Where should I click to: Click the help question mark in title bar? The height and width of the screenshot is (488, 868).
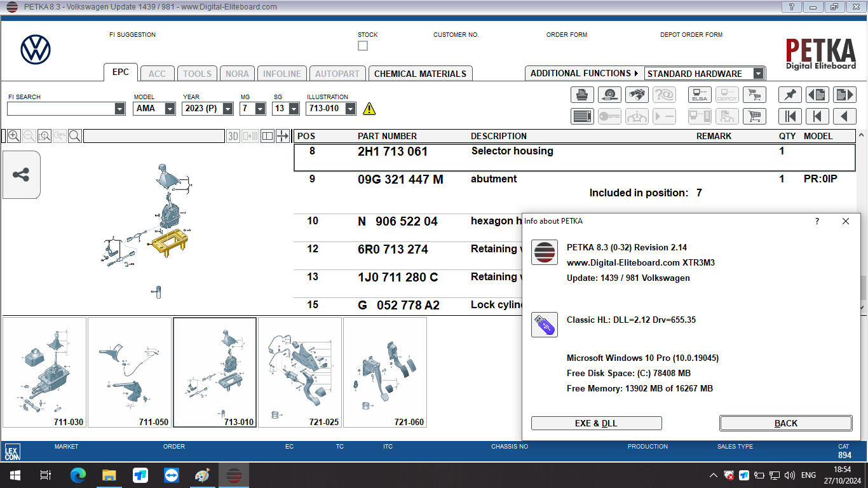click(x=791, y=7)
